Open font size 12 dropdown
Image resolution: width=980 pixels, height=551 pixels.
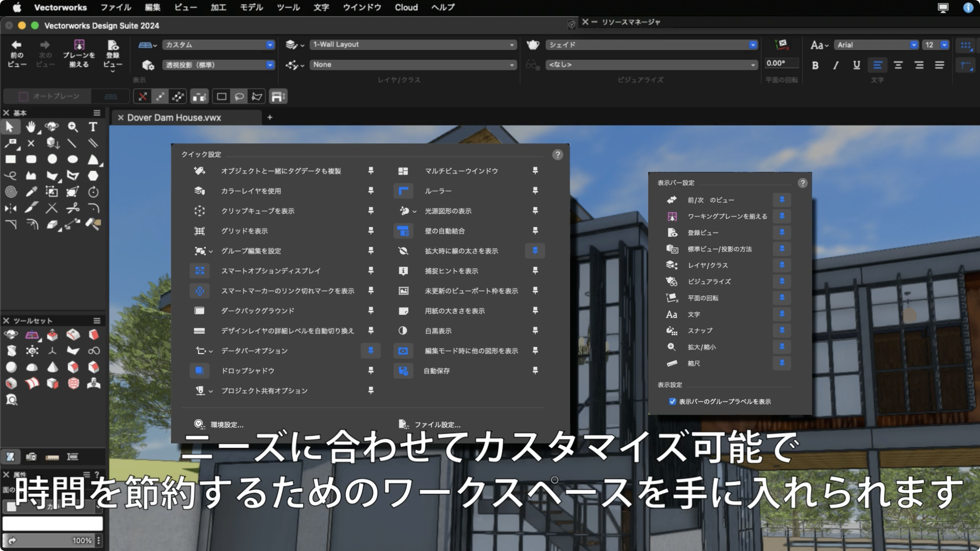tap(936, 45)
